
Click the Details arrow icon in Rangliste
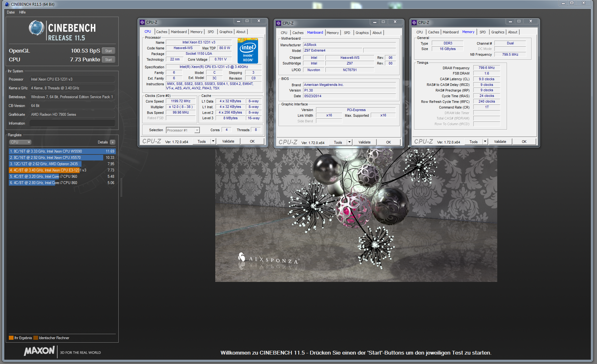pyautogui.click(x=113, y=142)
